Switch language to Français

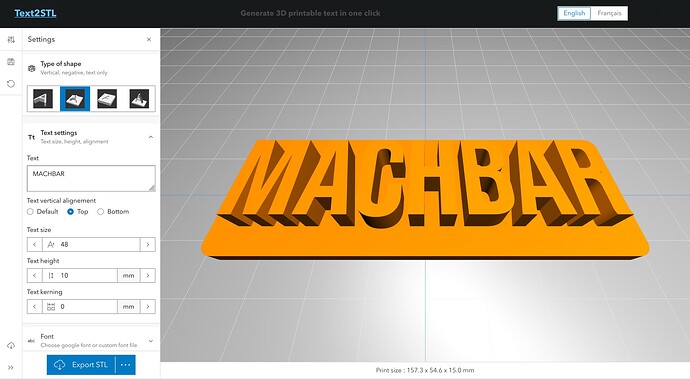pos(609,13)
